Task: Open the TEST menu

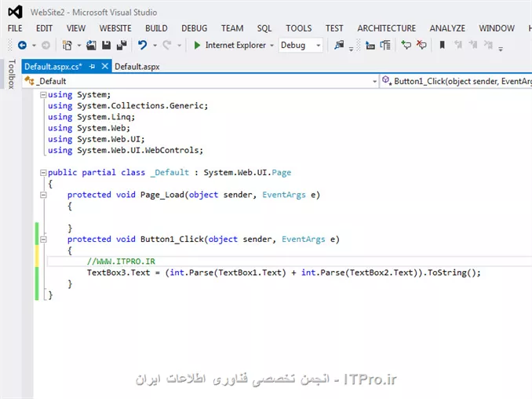Action: (x=334, y=28)
